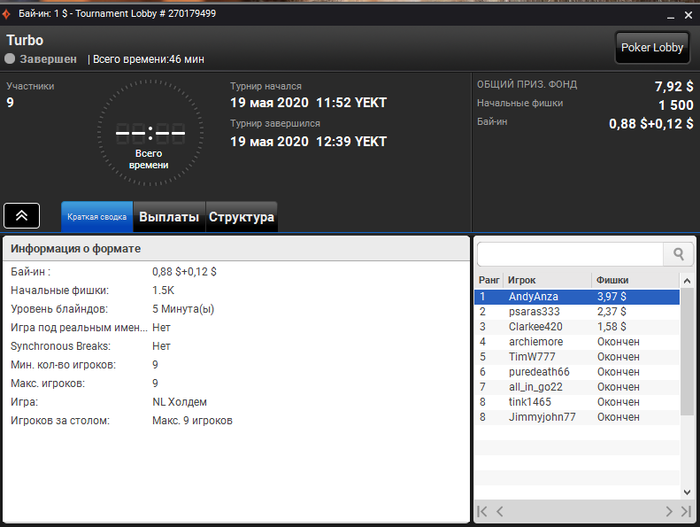Sort players by Ранг column header
Image resolution: width=700 pixels, height=527 pixels.
point(489,280)
